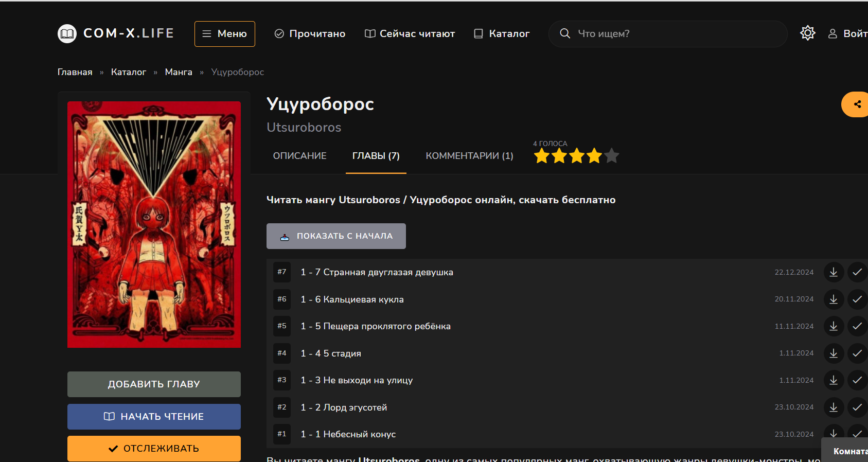Image resolution: width=868 pixels, height=462 pixels.
Task: Download chapter 1 - 3 Не выходи на улицу
Action: point(834,380)
